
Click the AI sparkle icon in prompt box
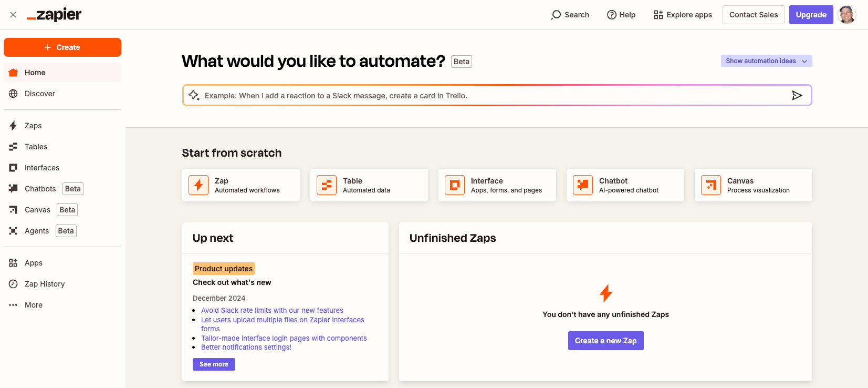tap(194, 95)
